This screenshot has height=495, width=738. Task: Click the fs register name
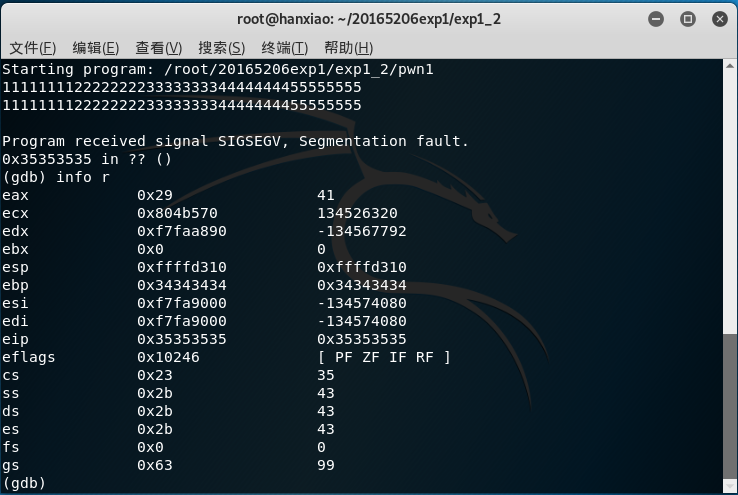click(10, 447)
